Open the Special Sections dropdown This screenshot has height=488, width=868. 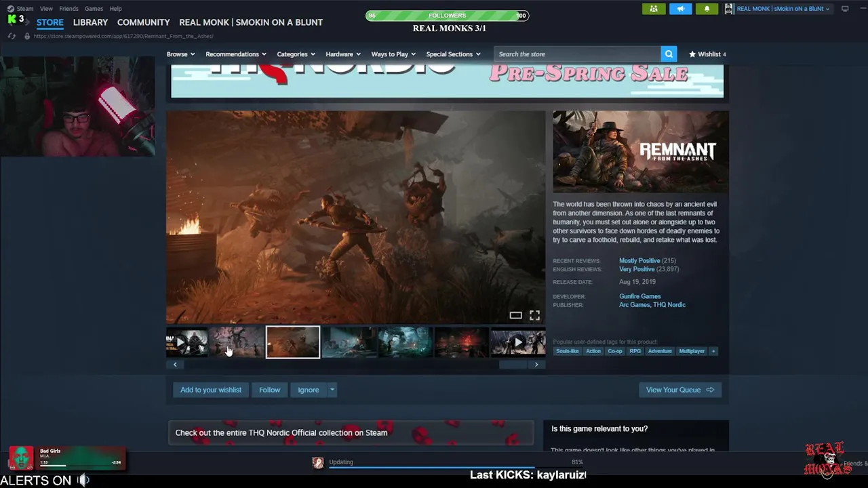coord(453,54)
